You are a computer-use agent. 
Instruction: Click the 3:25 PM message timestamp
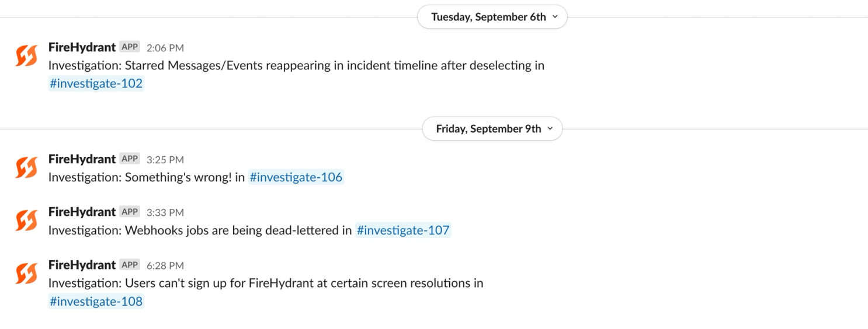165,159
